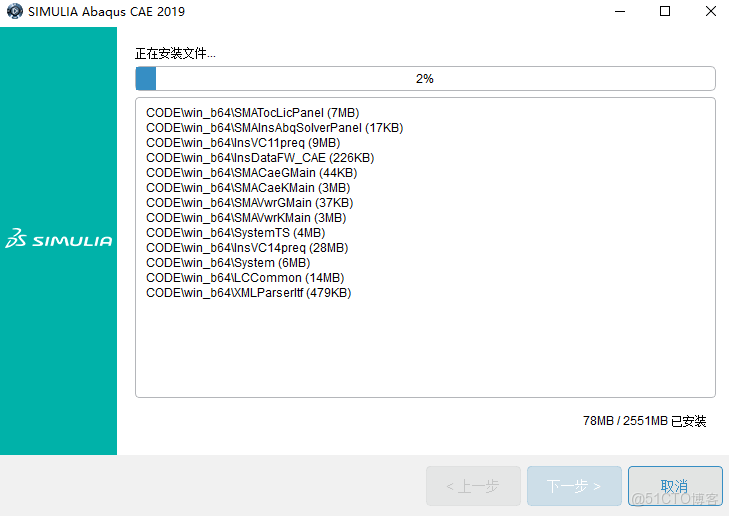The width and height of the screenshot is (729, 516).
Task: Select the SMAVwrGMain (37KB) line
Action: point(250,203)
